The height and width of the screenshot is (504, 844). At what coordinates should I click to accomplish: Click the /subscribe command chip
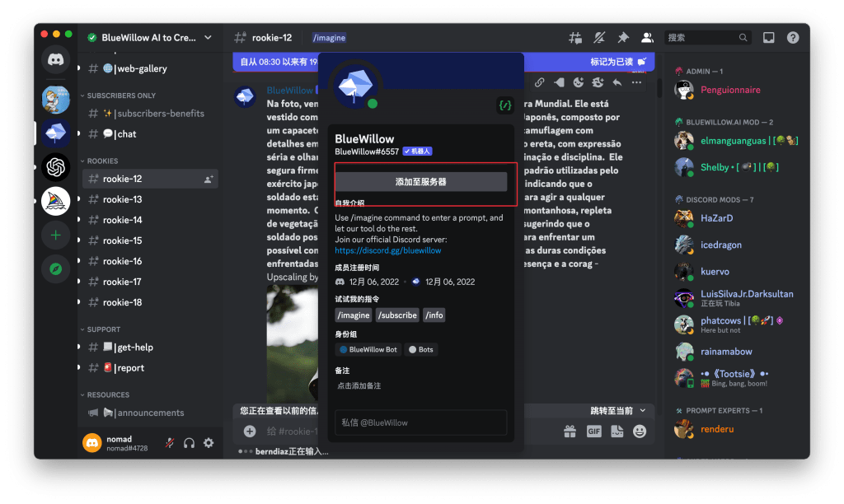(397, 315)
